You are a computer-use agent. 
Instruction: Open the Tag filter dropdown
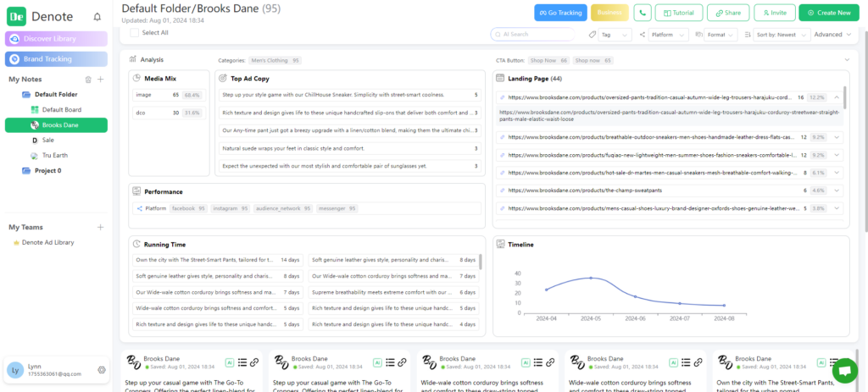point(615,34)
